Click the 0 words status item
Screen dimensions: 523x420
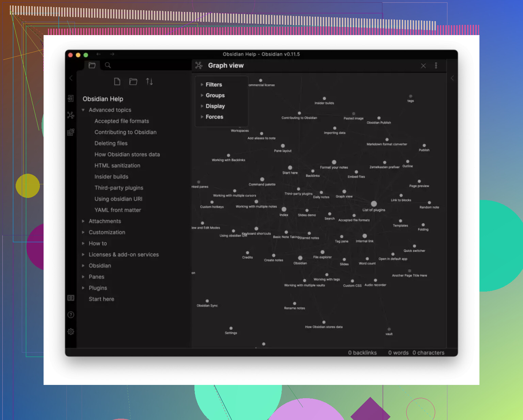[398, 353]
